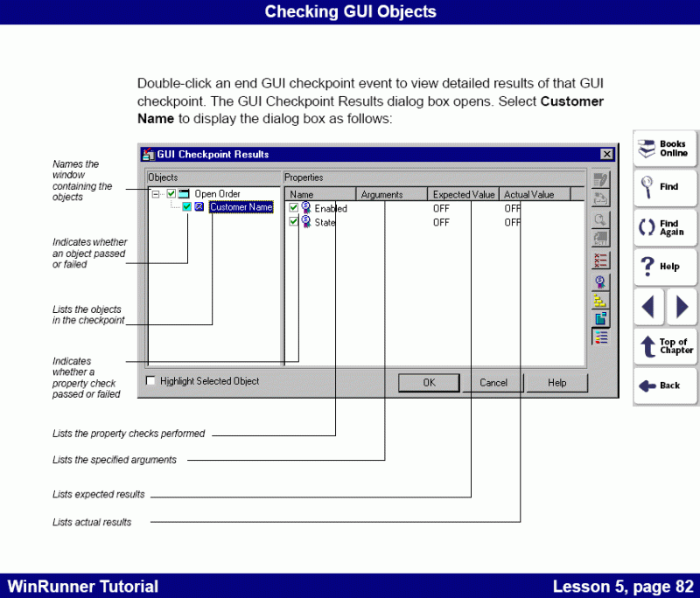Click the checklist icon with red X marks
Image resolution: width=700 pixels, height=598 pixels.
[600, 260]
